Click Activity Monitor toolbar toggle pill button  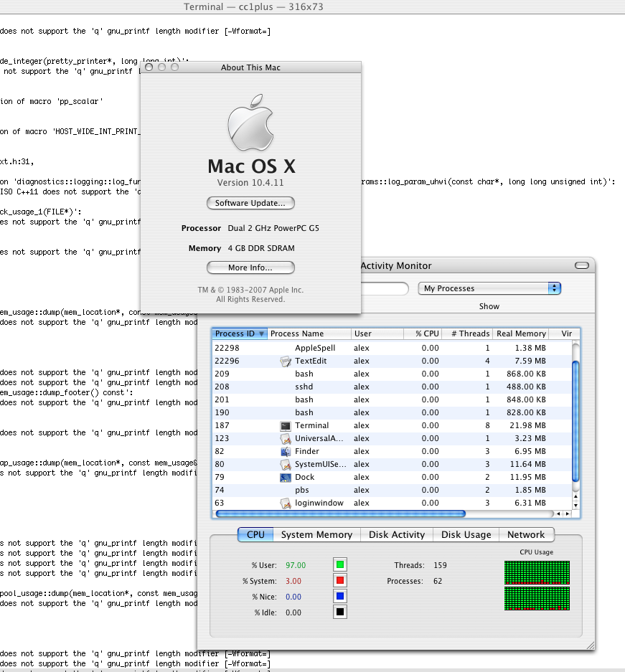click(582, 265)
